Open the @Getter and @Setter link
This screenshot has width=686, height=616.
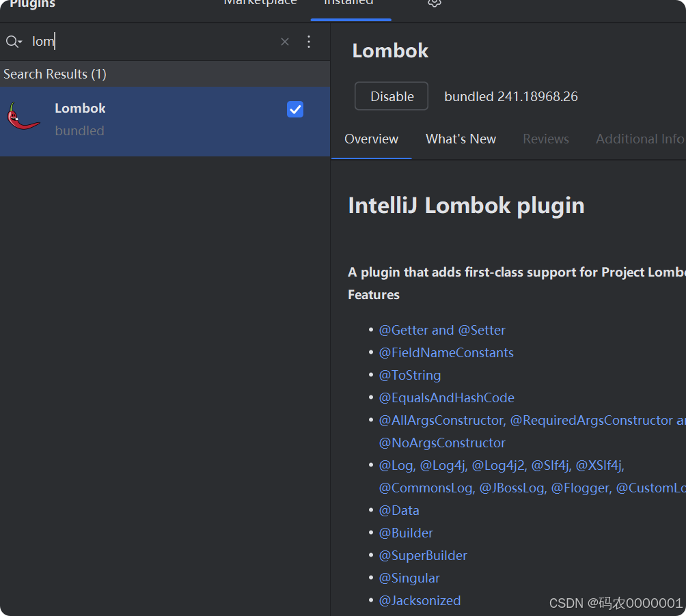point(442,330)
